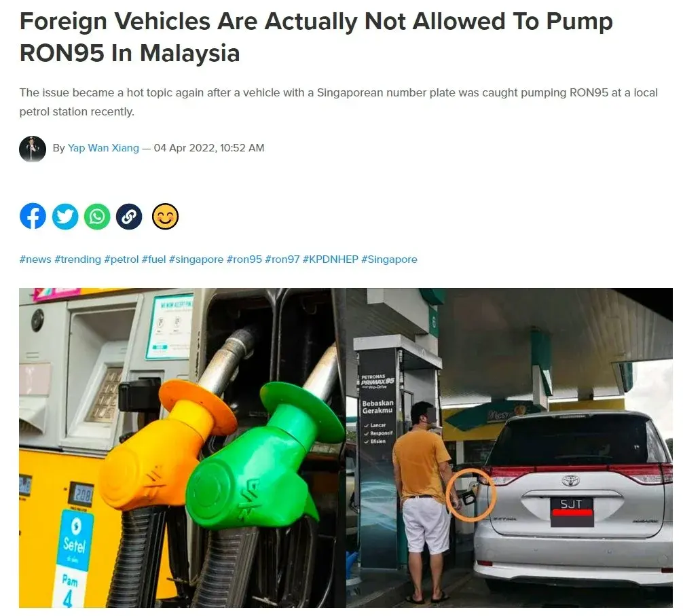
Task: Click the author avatar picture
Action: (33, 149)
